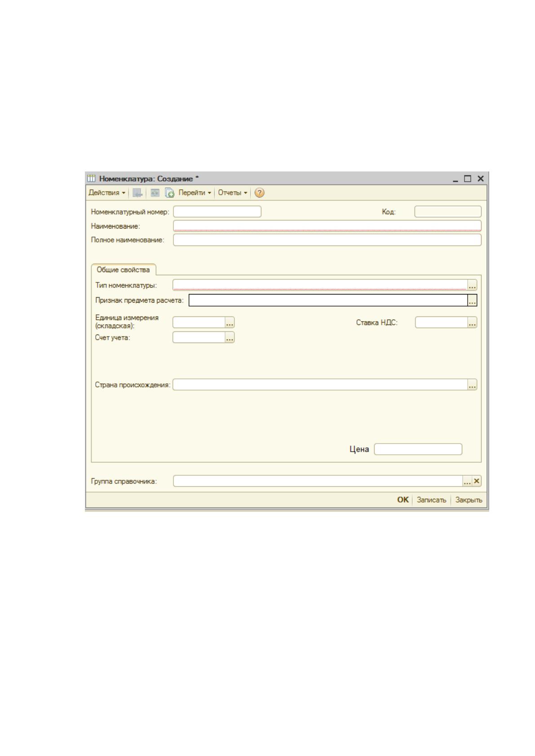Open Страна происхождения ellipsis button
Screen dimensions: 535x756
pyautogui.click(x=472, y=385)
